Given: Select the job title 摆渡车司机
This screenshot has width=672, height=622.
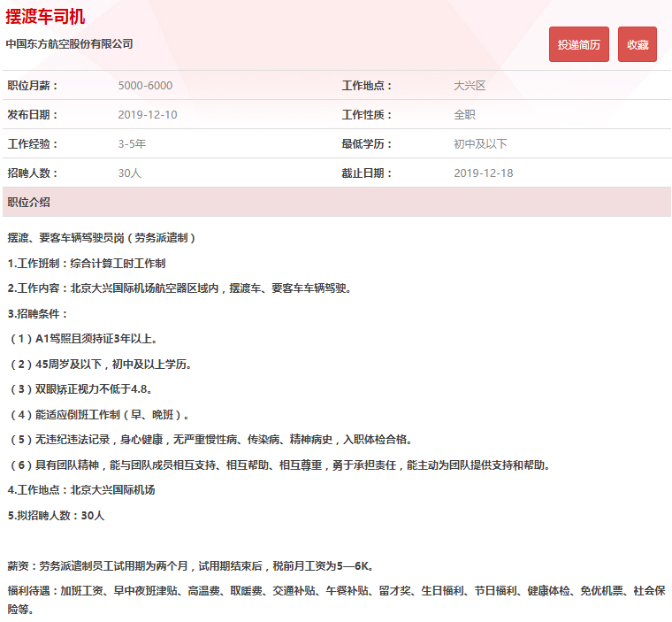Looking at the screenshot, I should click(x=45, y=17).
